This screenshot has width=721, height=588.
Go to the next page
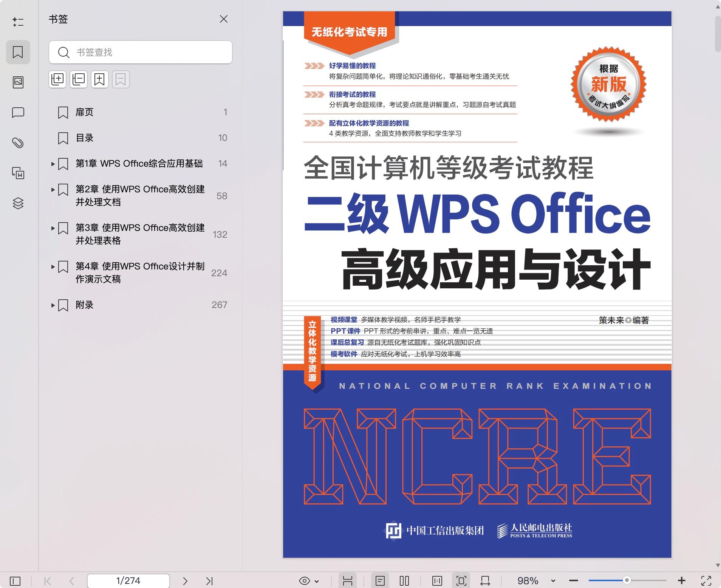[185, 581]
